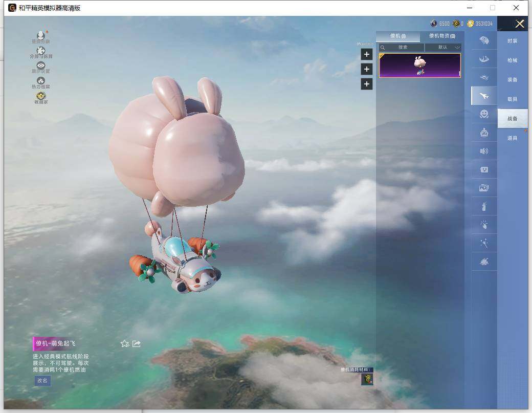Click the 6500 currency icon
The width and height of the screenshot is (532, 413).
(x=434, y=24)
